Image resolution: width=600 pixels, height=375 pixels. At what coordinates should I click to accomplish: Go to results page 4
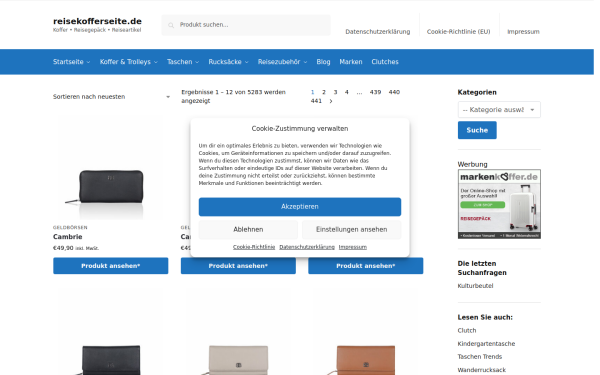pyautogui.click(x=347, y=92)
